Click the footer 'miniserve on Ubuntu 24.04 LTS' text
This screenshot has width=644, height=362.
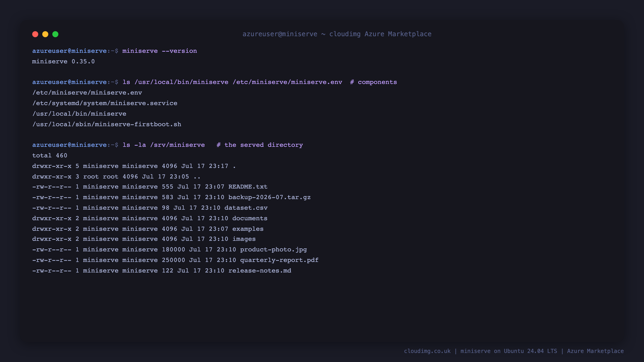[x=509, y=351]
